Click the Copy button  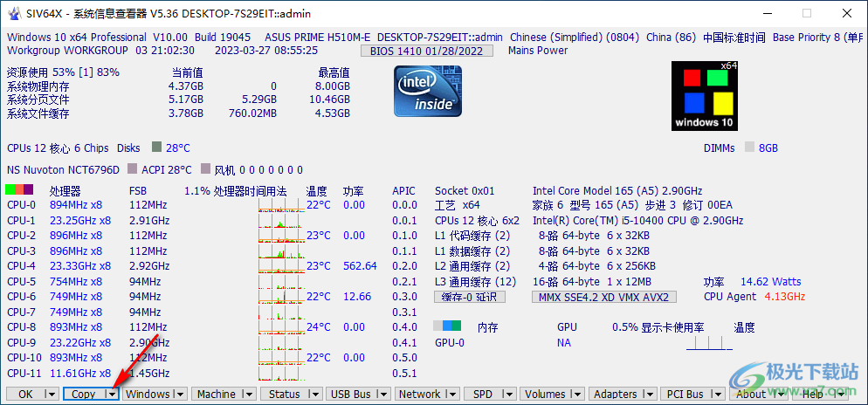click(84, 394)
